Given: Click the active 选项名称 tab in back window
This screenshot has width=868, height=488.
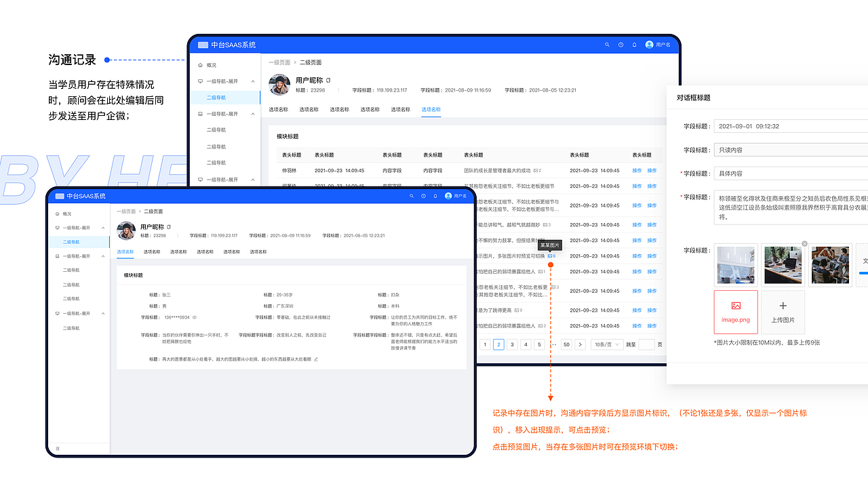Looking at the screenshot, I should pos(431,109).
